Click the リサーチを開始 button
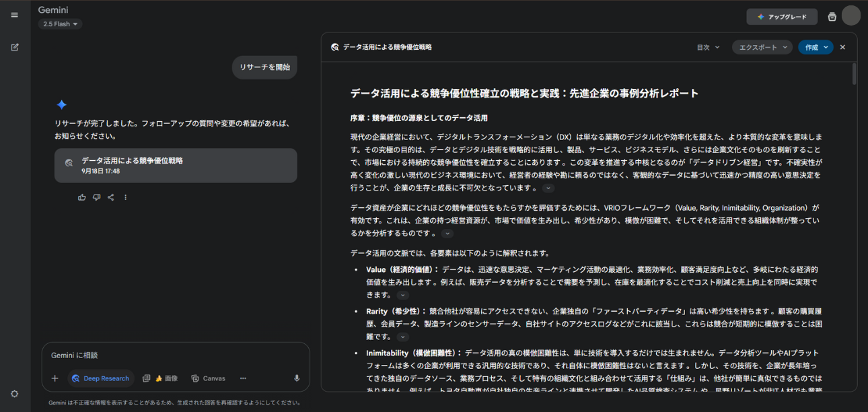This screenshot has height=412, width=868. coord(264,67)
